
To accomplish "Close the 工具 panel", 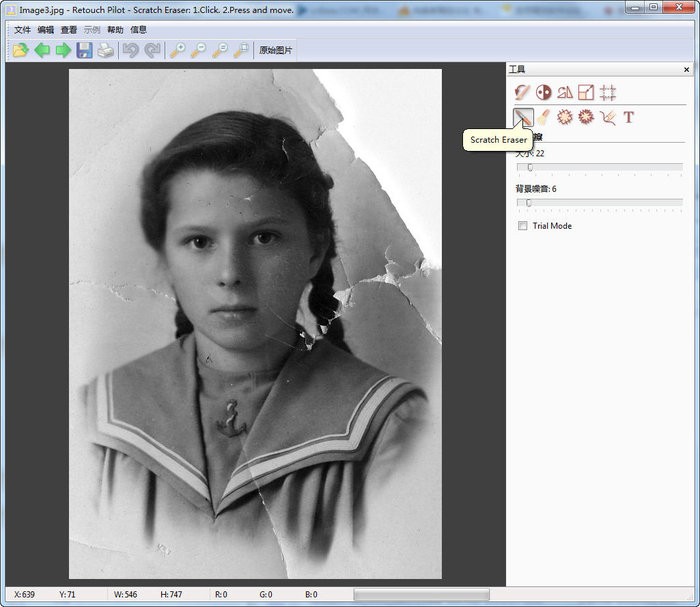I will click(x=686, y=70).
